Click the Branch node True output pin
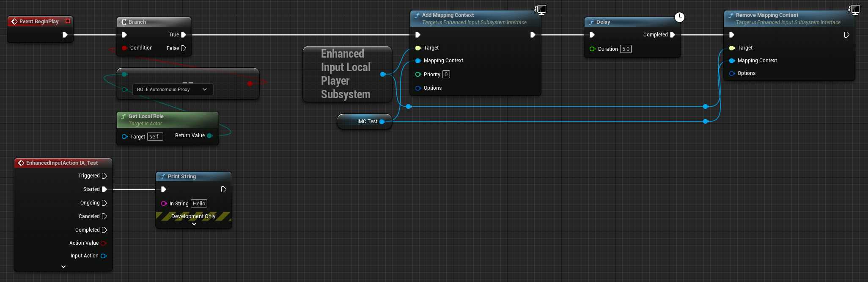This screenshot has height=282, width=868. click(184, 35)
